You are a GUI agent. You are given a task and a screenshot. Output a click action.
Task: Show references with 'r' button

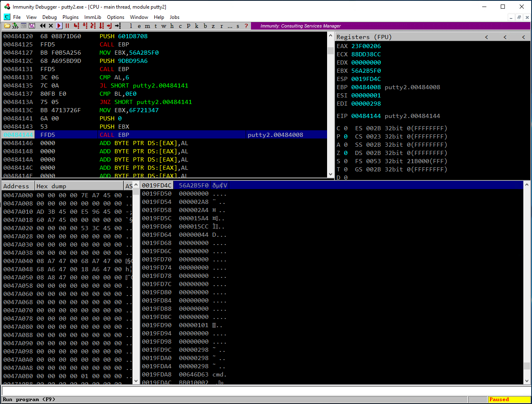[221, 26]
